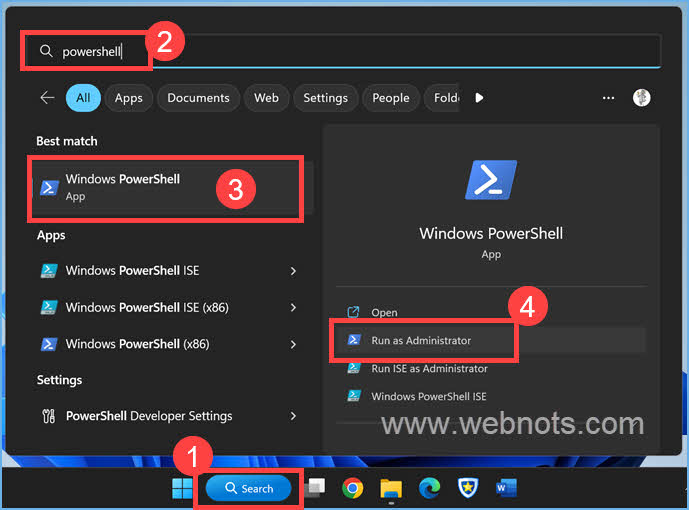Expand PowerShell Developer Settings chevron
The image size is (689, 510).
(x=293, y=416)
